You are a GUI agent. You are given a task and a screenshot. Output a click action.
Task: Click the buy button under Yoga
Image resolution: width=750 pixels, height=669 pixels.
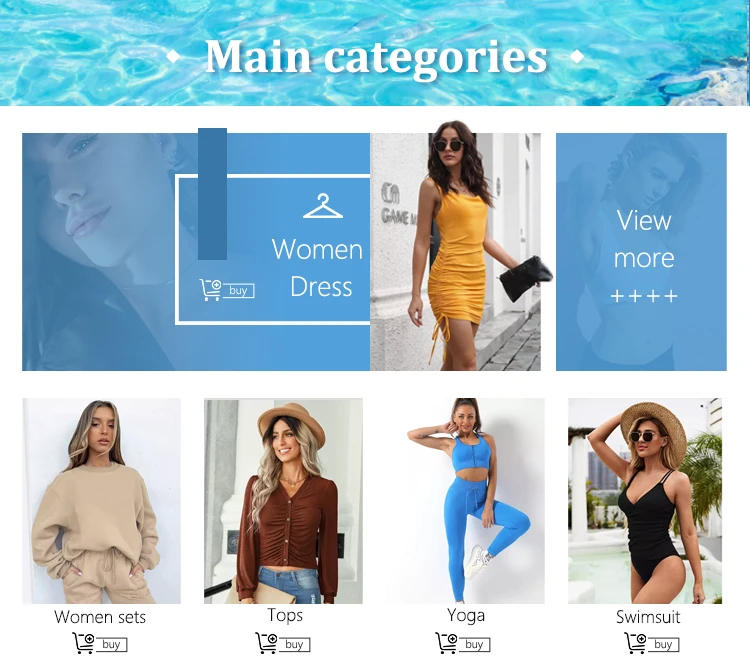click(474, 645)
